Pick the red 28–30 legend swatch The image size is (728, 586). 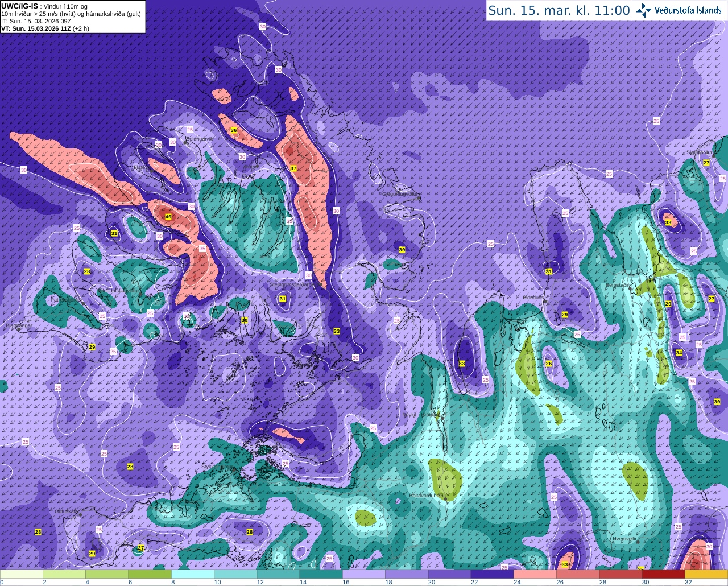pyautogui.click(x=620, y=573)
